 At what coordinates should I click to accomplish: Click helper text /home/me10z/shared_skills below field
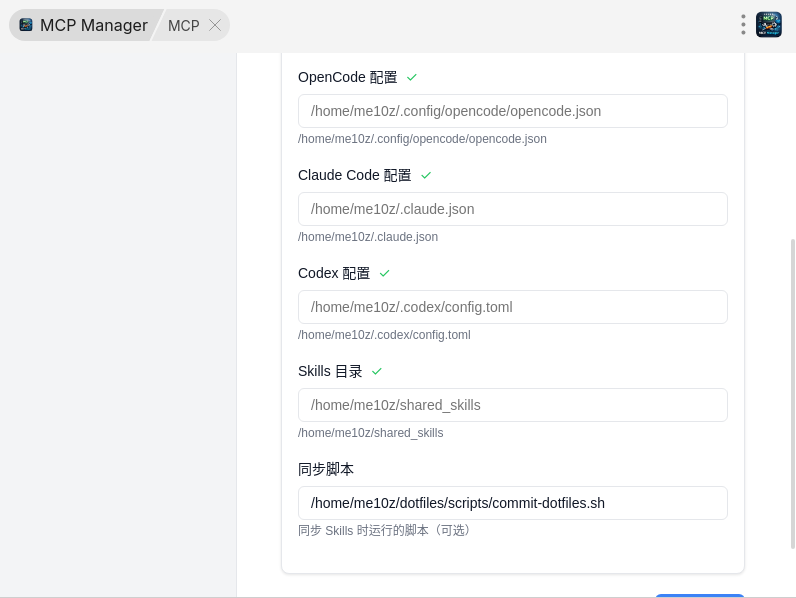[x=371, y=433]
